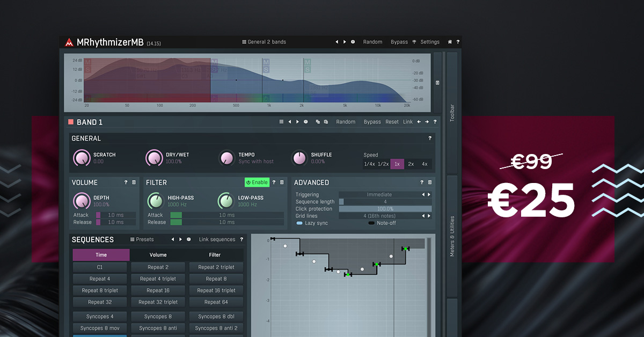Viewport: 644px width, 337px height.
Task: Select the 2x speed option
Action: click(411, 164)
